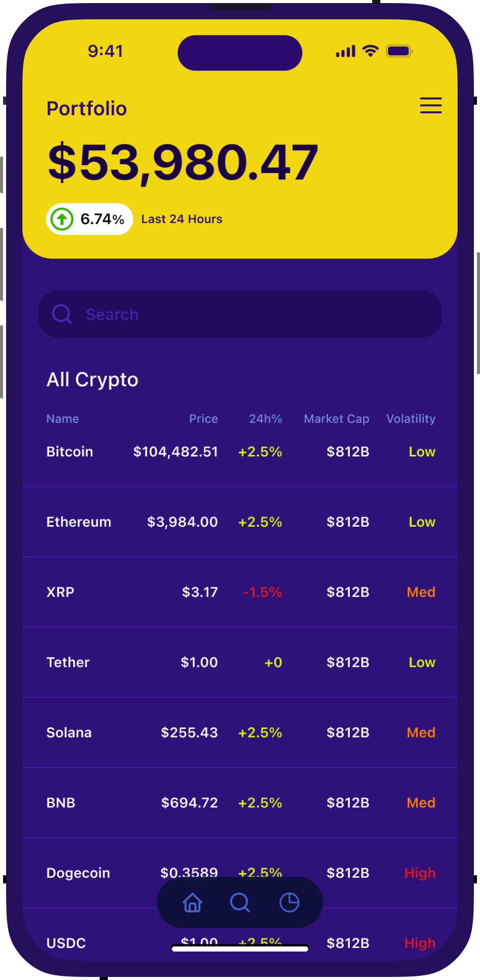480x980 pixels.
Task: Open the Bitcoin row
Action: point(70,452)
